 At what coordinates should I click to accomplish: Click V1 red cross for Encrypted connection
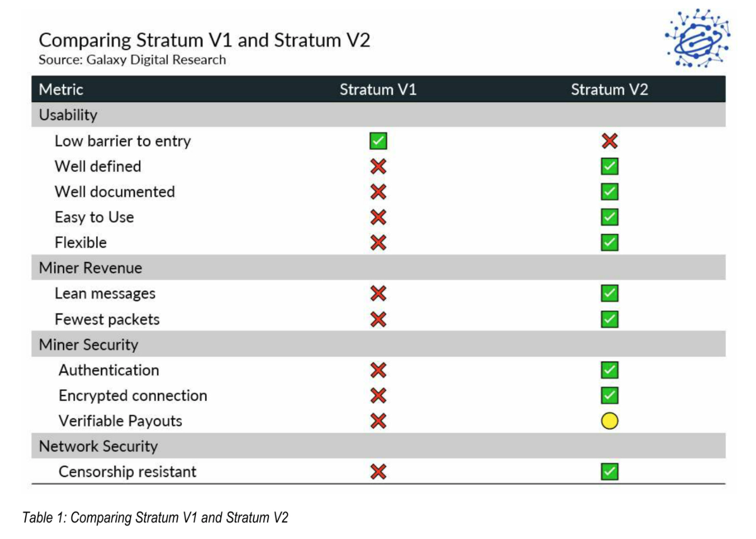click(x=378, y=396)
